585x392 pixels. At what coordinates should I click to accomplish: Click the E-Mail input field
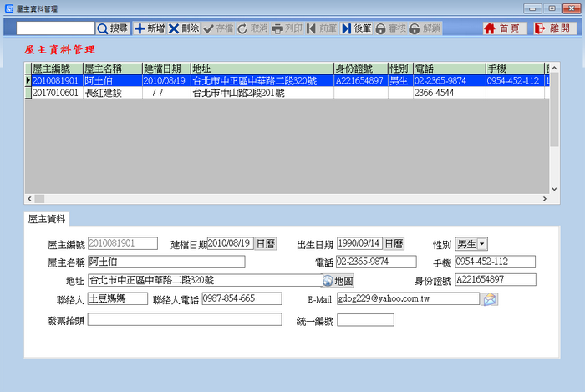408,298
